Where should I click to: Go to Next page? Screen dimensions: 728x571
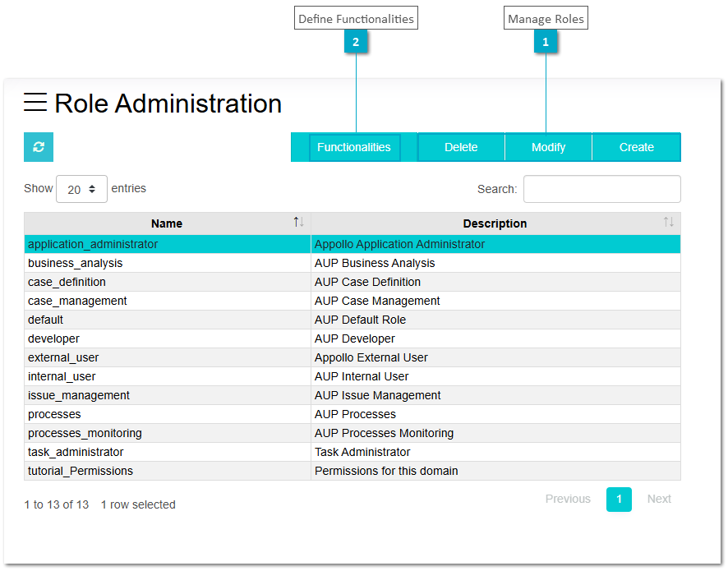click(659, 499)
